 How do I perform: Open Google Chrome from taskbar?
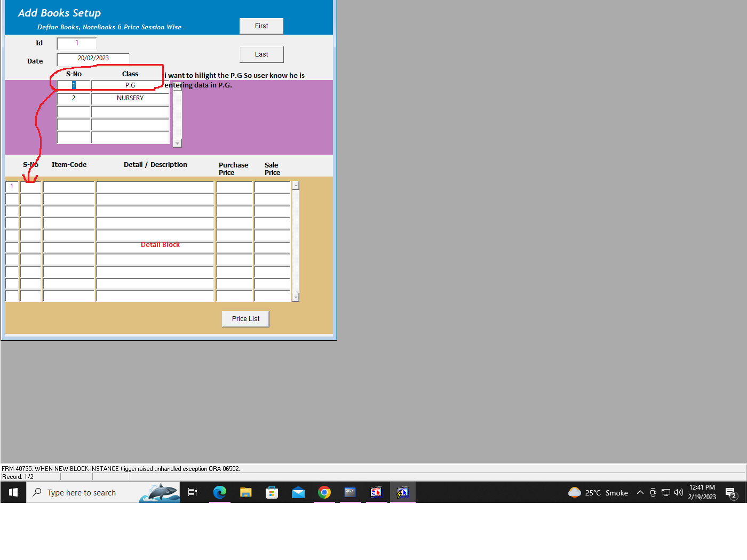tap(324, 492)
